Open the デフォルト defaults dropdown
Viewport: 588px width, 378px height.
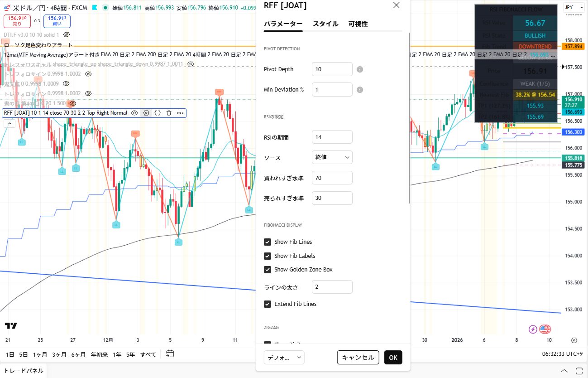(284, 358)
